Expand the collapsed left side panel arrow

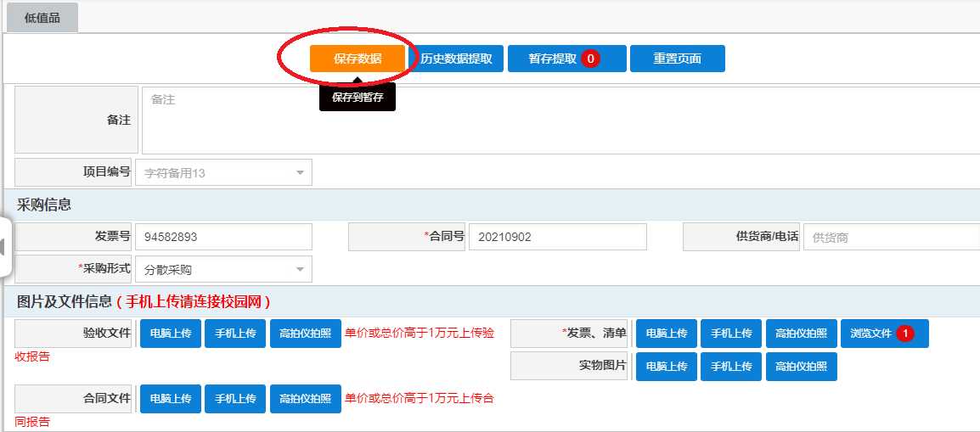(4, 247)
